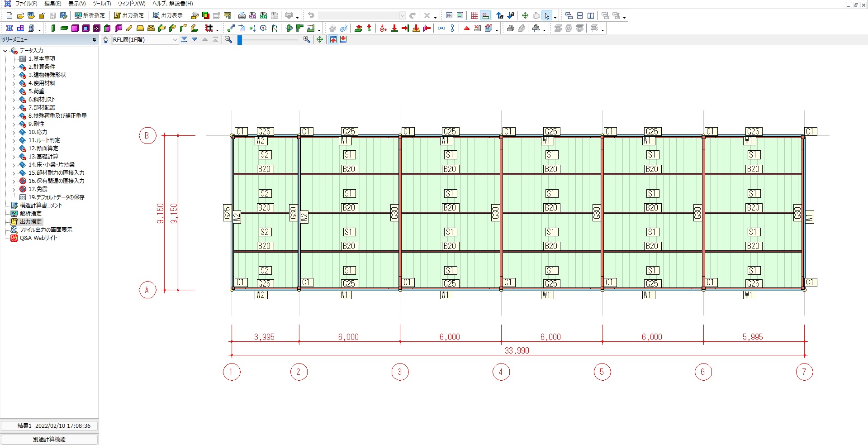
Task: Open the 表示(V) menu
Action: tap(77, 4)
